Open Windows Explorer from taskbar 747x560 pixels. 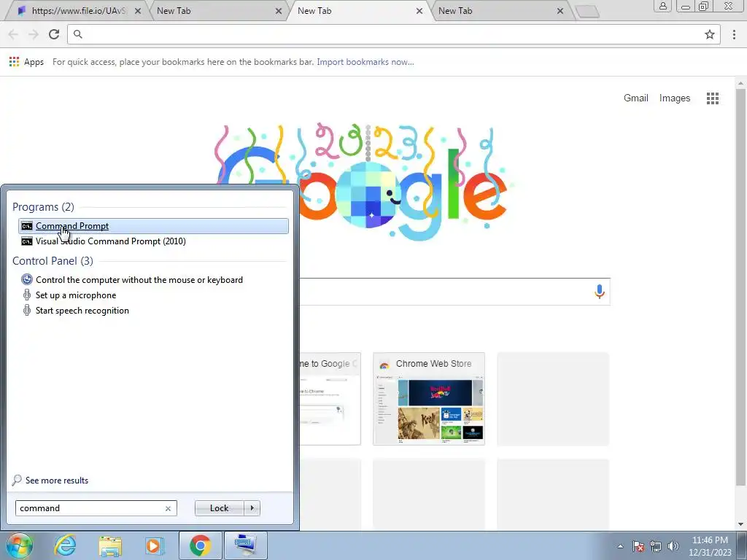click(x=111, y=545)
